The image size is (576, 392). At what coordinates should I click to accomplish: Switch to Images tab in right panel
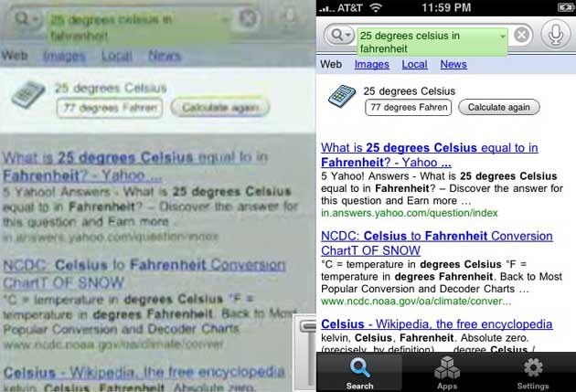[x=372, y=64]
